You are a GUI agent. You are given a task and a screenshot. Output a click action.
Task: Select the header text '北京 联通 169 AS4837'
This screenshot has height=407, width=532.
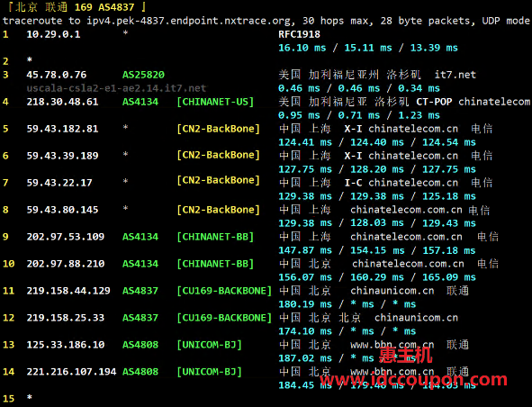point(75,7)
